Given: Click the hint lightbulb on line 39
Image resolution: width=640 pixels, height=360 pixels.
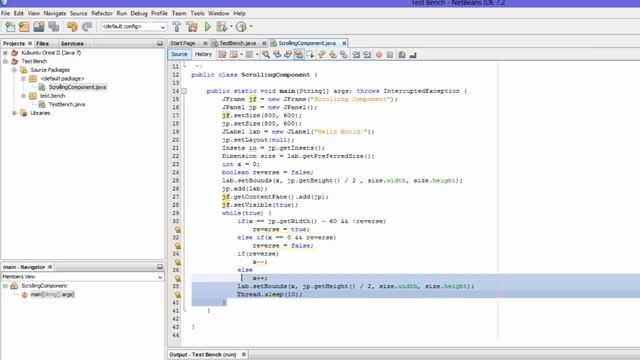Looking at the screenshot, I should pos(178,295).
